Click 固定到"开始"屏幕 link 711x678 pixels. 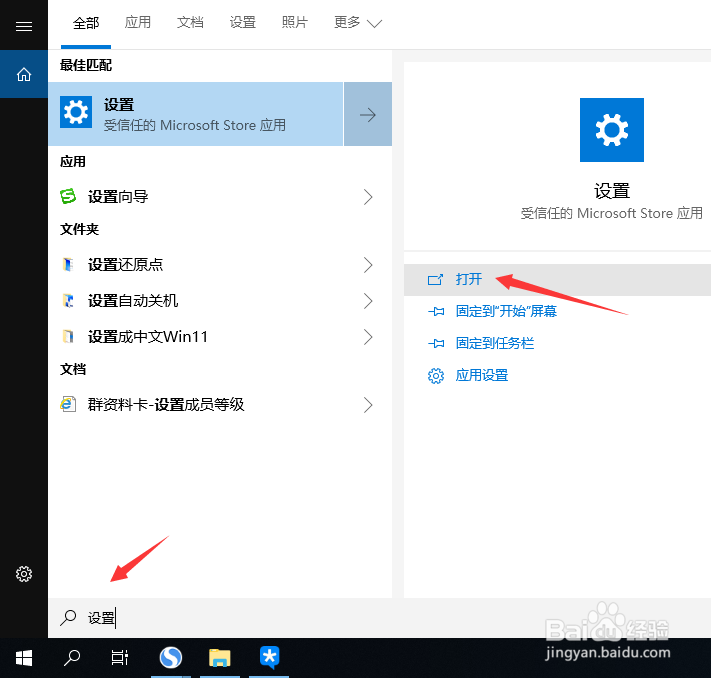click(x=506, y=312)
